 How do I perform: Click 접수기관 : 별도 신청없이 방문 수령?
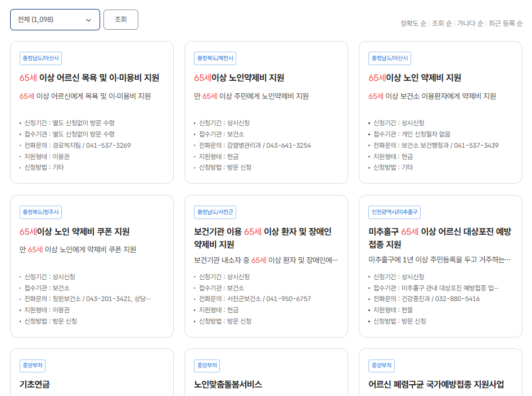70,134
